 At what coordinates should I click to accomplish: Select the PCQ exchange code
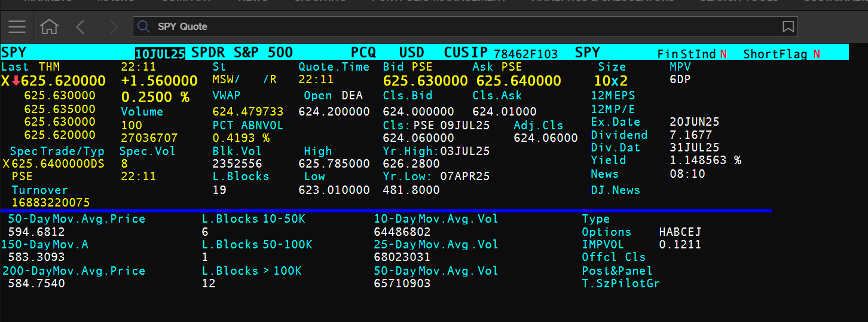363,53
